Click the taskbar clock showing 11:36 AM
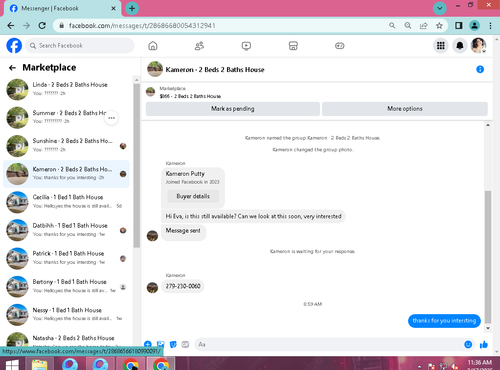The width and height of the screenshot is (500, 370). pyautogui.click(x=479, y=364)
